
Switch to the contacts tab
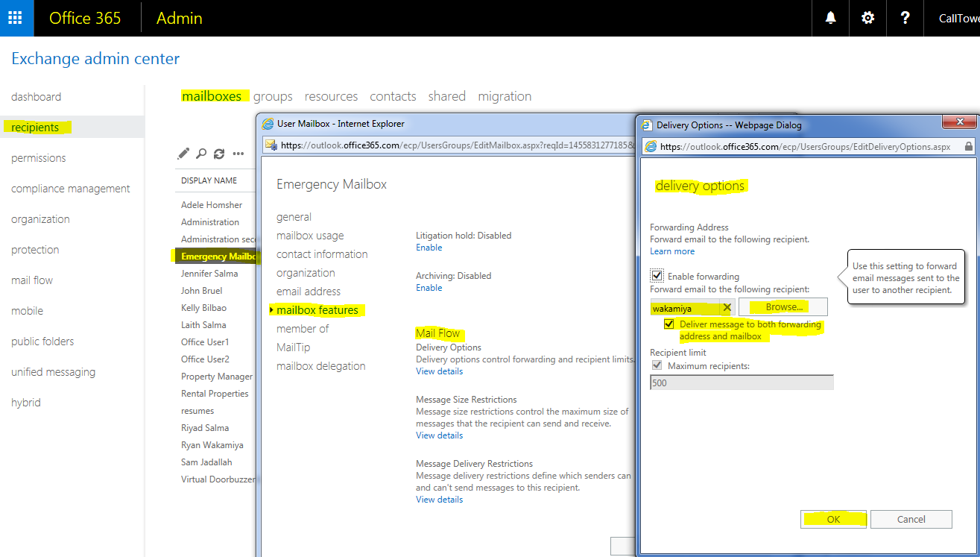pyautogui.click(x=393, y=96)
